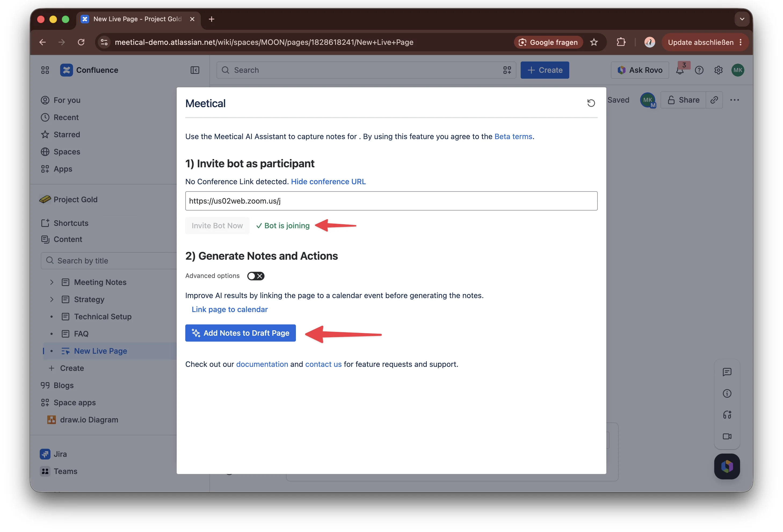Screen dimensions: 783x532
Task: Open the tab list dropdown arrow
Action: tap(742, 19)
